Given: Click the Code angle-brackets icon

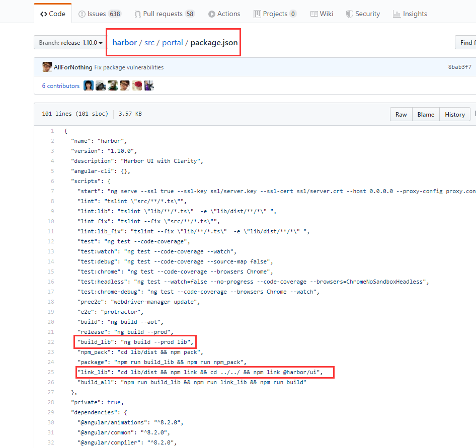Looking at the screenshot, I should tap(44, 14).
